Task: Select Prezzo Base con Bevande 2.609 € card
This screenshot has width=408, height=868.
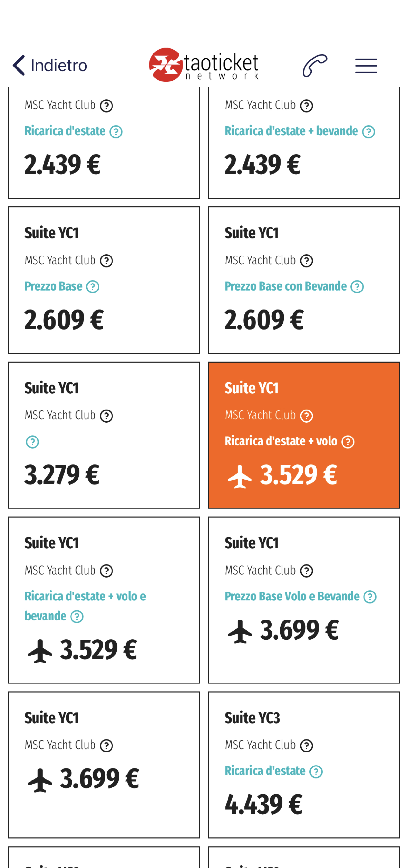Action: coord(304,280)
